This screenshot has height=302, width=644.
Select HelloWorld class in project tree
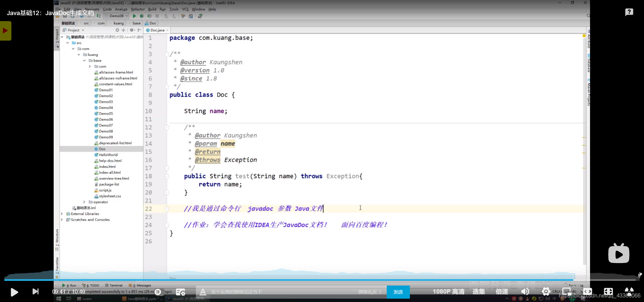[106, 155]
